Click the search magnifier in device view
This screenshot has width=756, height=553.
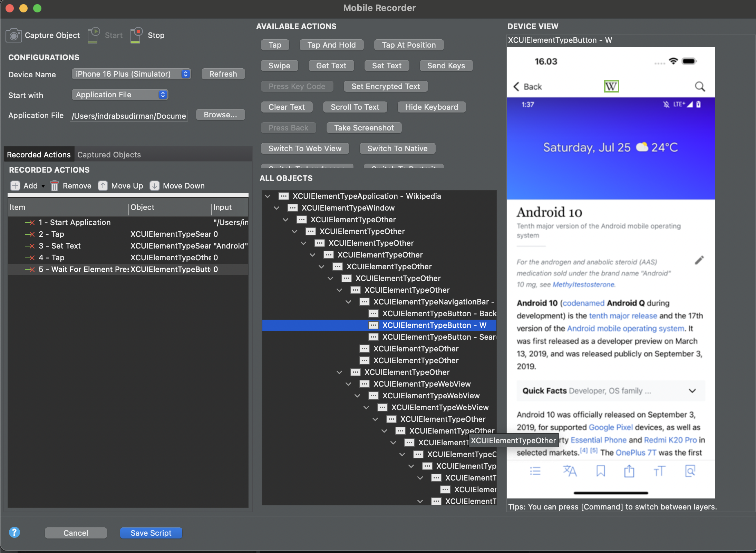(x=700, y=86)
